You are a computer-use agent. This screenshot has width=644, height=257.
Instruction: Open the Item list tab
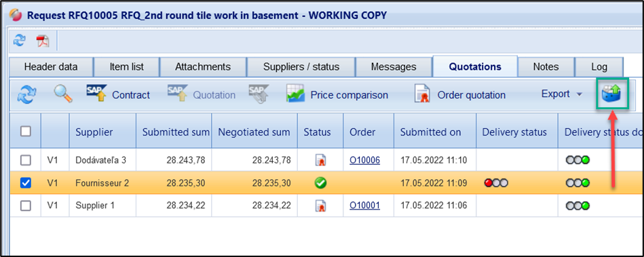(x=126, y=66)
